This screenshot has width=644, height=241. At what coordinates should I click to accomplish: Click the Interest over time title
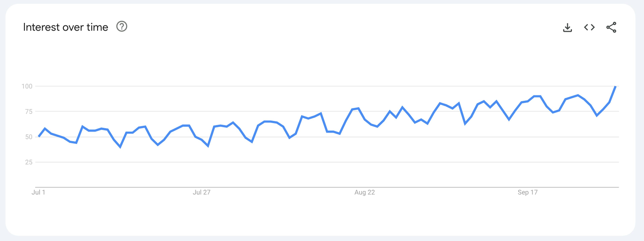tap(66, 27)
